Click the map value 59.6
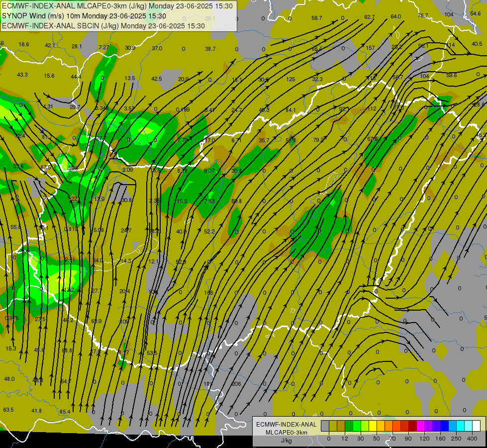 (x=451, y=75)
